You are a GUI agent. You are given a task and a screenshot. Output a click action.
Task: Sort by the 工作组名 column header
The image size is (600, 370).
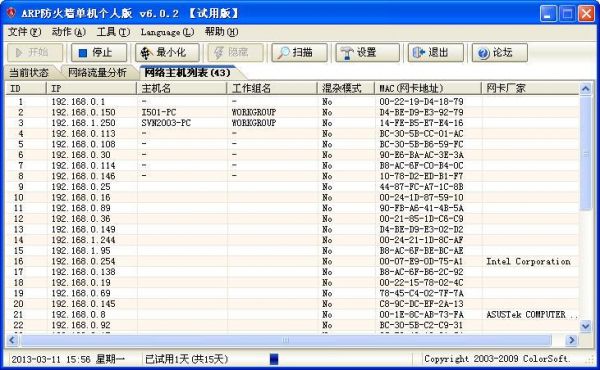[x=272, y=88]
